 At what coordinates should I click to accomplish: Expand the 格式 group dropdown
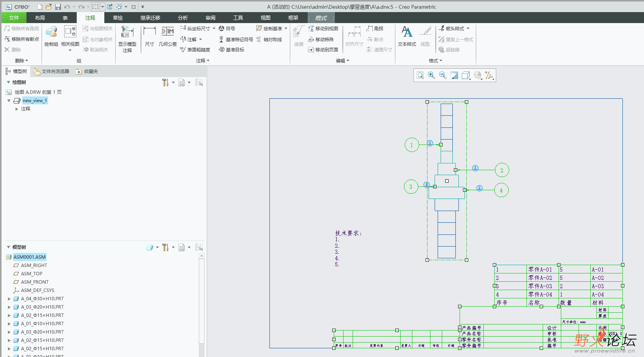435,61
